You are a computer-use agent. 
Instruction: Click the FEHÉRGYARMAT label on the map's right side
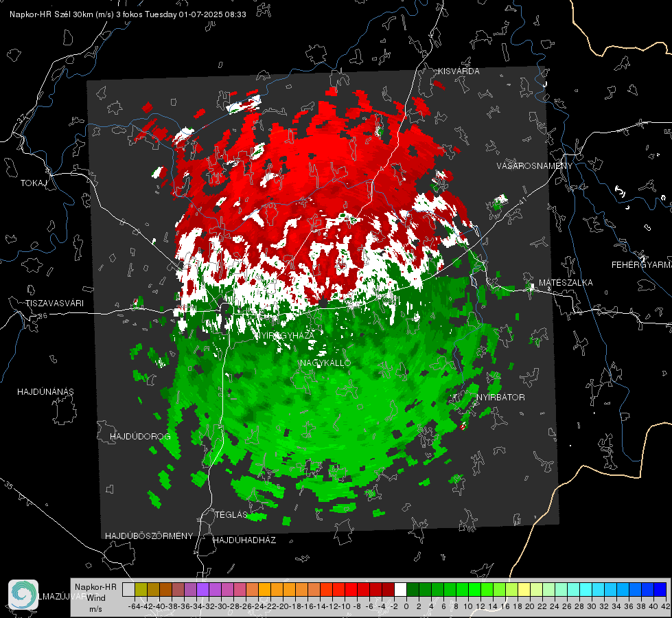642,265
